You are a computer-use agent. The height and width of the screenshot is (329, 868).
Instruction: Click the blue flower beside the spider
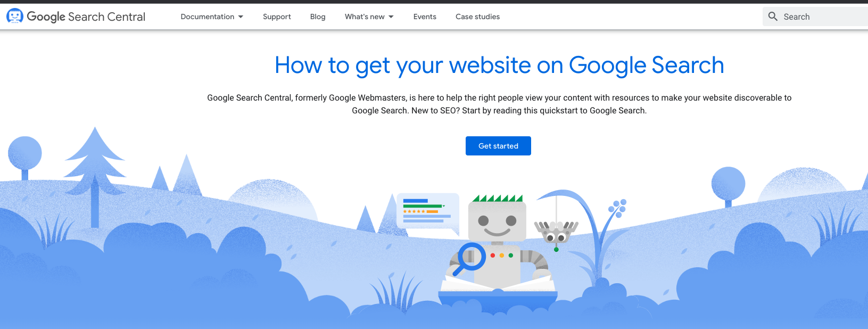[x=618, y=207]
